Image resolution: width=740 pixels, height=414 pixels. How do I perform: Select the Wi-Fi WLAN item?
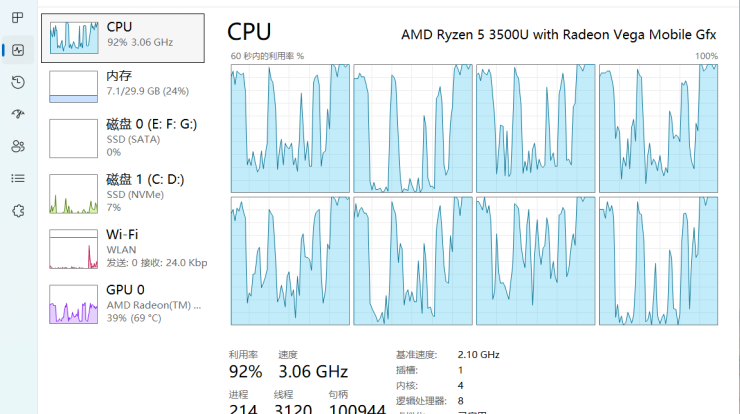coord(150,248)
